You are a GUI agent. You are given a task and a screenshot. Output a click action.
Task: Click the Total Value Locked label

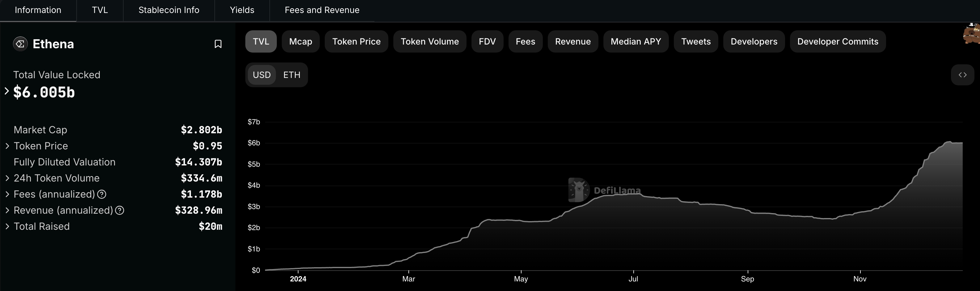[x=57, y=75]
